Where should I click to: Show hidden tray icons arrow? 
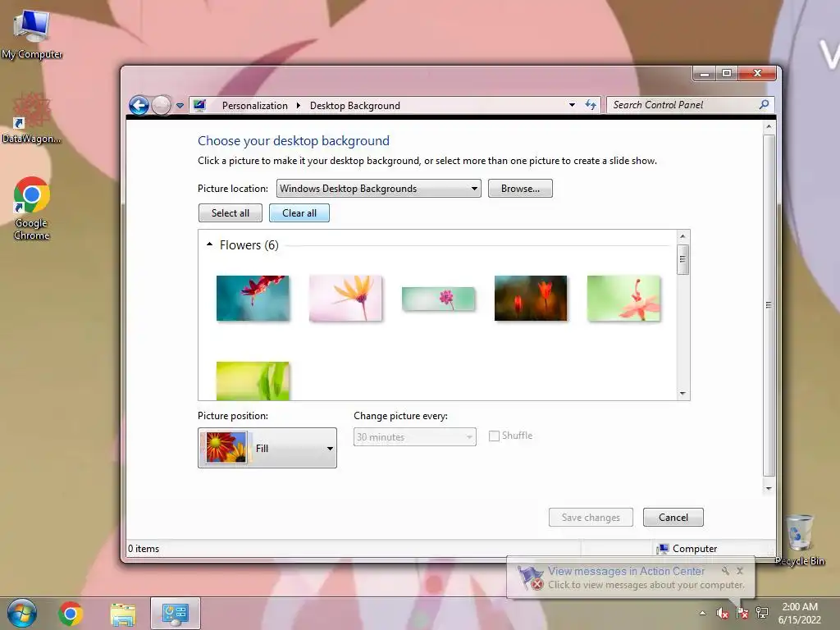point(702,613)
